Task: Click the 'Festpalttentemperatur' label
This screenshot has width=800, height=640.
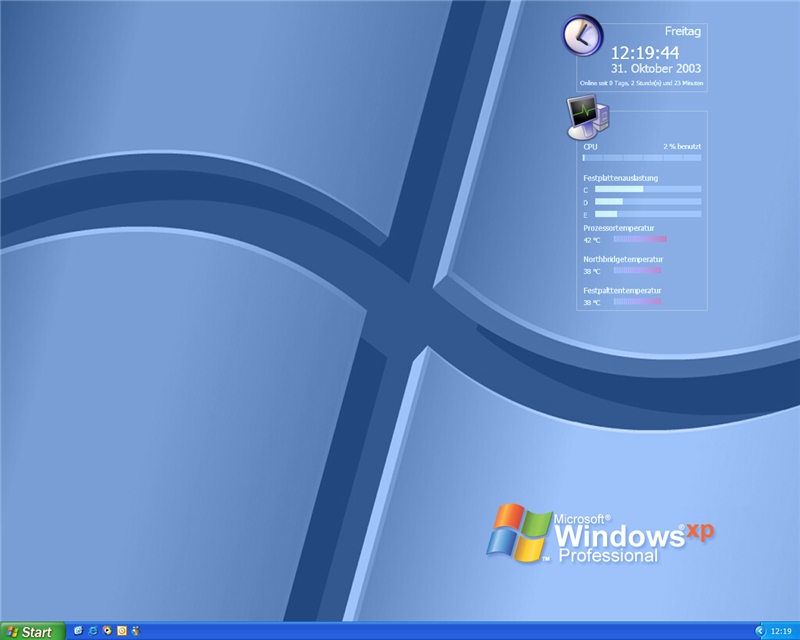Action: pyautogui.click(x=622, y=290)
